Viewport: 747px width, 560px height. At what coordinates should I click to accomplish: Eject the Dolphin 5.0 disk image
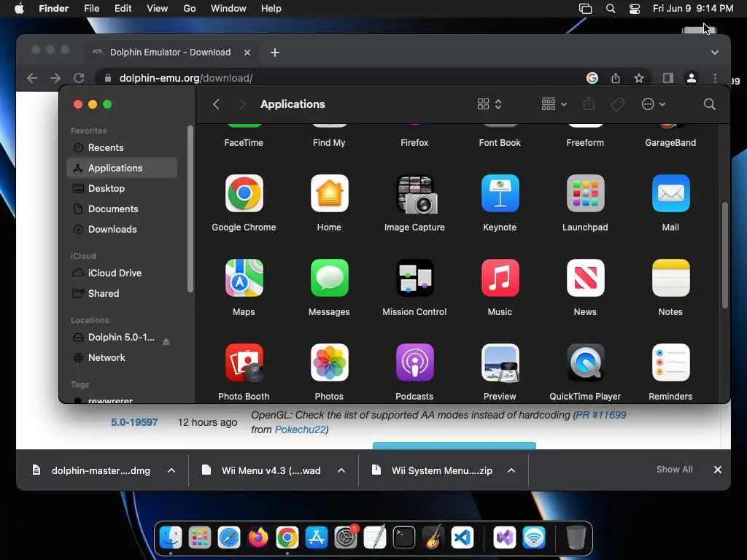coord(166,341)
